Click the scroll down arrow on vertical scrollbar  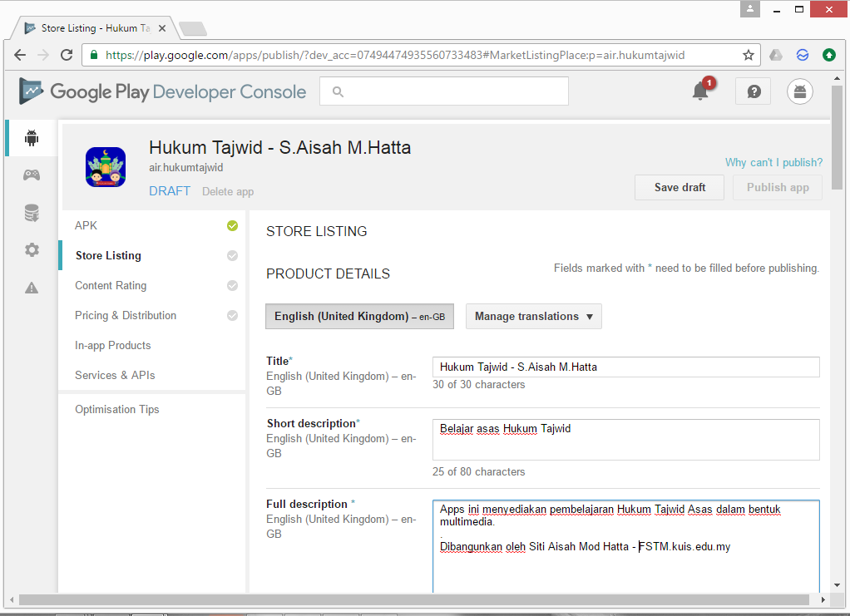tap(837, 585)
